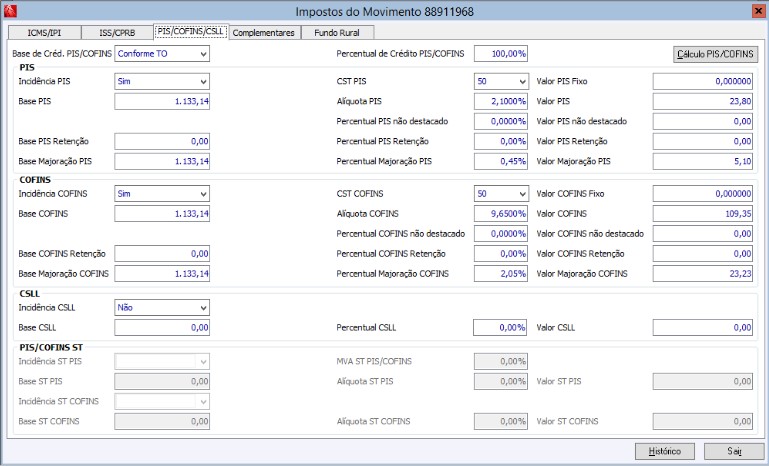The width and height of the screenshot is (769, 466).
Task: Select the Valor Majoração PIS field
Action: (700, 161)
